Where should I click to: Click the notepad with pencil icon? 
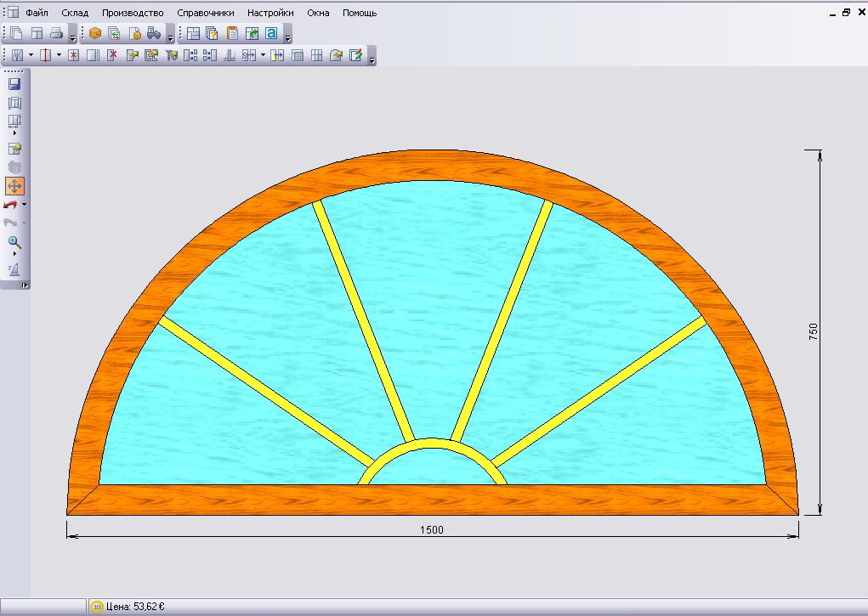(356, 55)
